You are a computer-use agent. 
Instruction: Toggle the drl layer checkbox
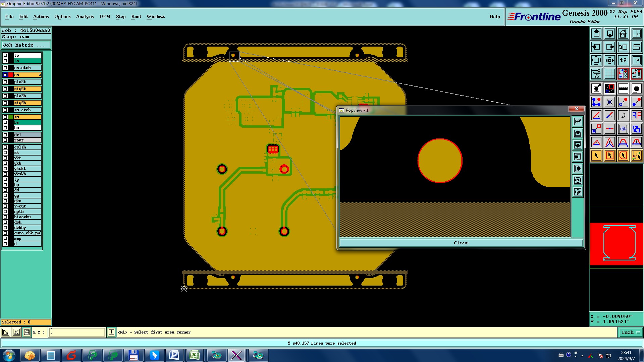[5, 135]
